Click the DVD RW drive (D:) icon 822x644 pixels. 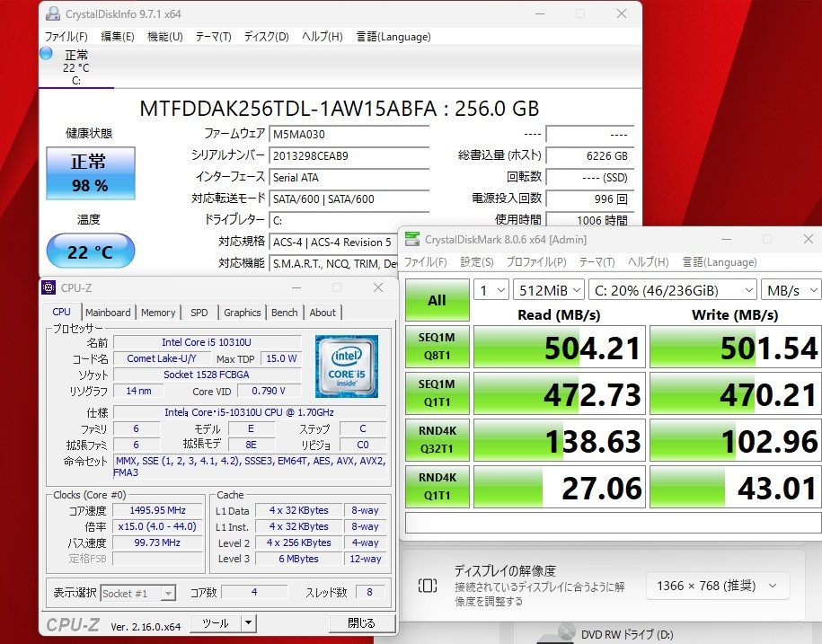(557, 634)
